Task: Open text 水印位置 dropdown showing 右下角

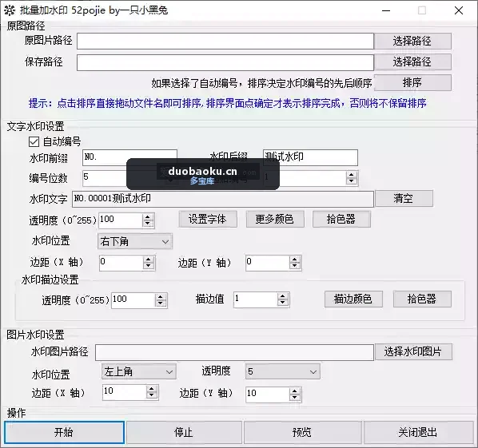Action: point(135,241)
